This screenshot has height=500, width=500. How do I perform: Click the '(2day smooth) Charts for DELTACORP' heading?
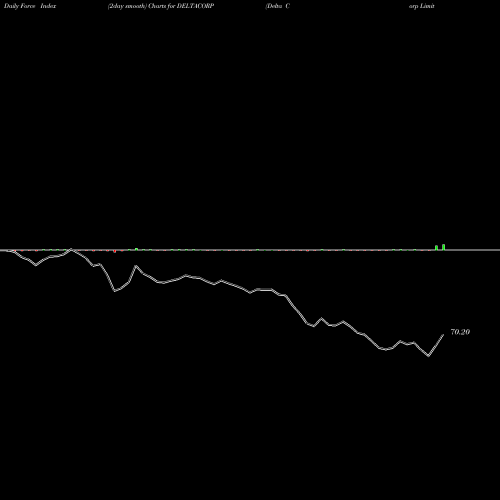click(161, 6)
